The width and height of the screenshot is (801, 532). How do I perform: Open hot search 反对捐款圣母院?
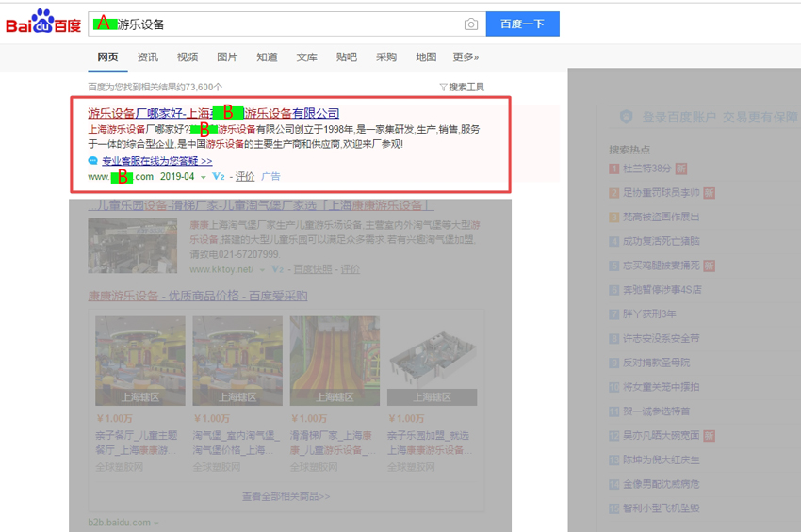click(657, 363)
